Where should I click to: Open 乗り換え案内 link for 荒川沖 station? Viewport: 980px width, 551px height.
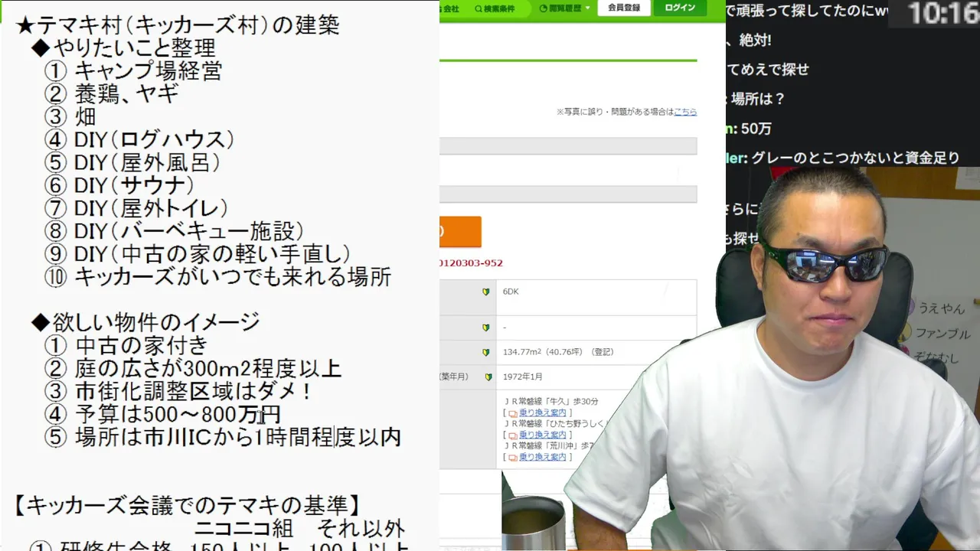[542, 457]
